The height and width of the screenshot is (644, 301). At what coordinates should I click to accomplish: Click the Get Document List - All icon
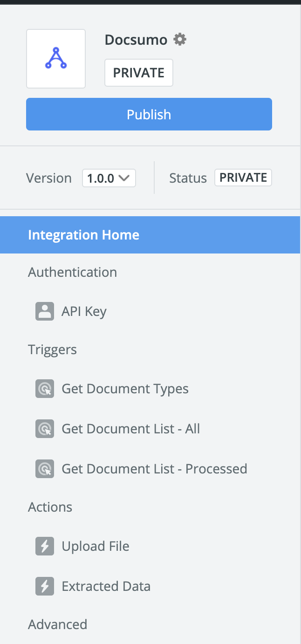point(45,429)
